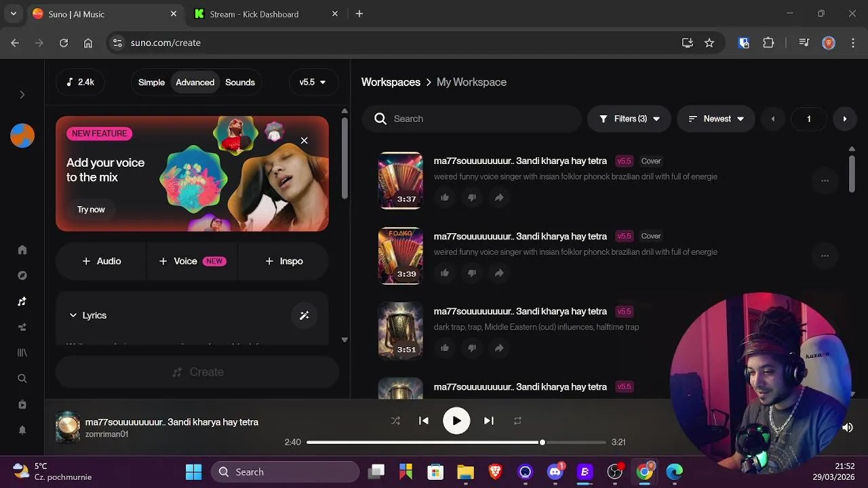This screenshot has height=488, width=868.
Task: Open more options for the 3:37 song
Action: pos(825,180)
